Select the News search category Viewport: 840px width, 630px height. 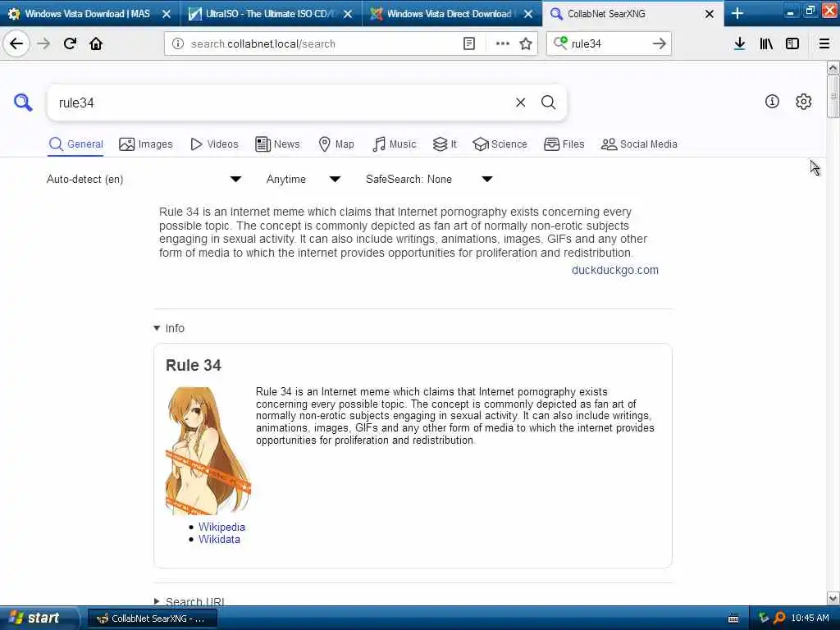[277, 144]
